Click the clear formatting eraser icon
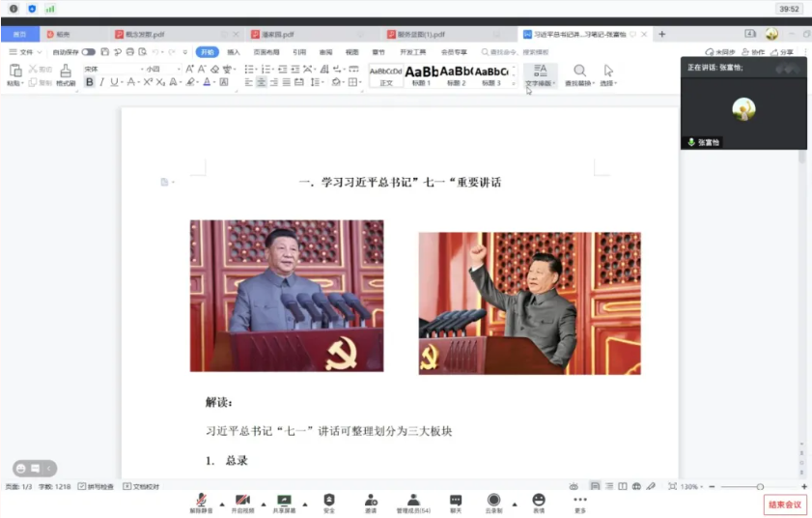The width and height of the screenshot is (812, 518). 214,69
